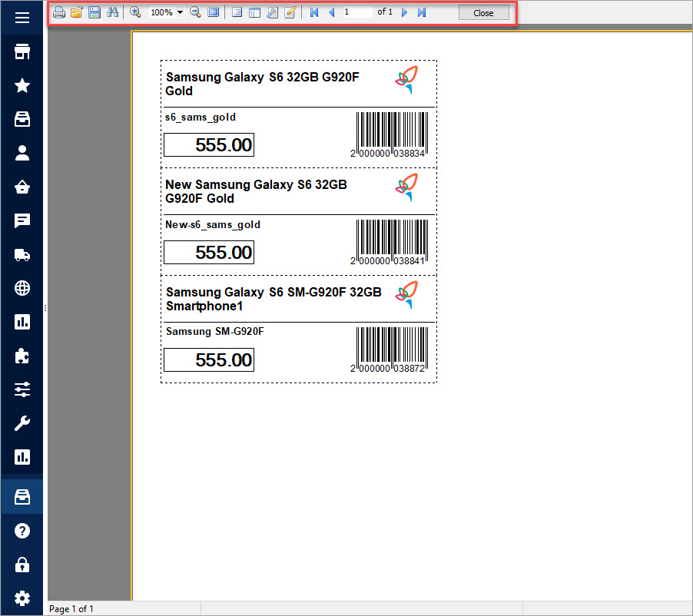Open the sliders settings icon
693x616 pixels.
tap(22, 389)
